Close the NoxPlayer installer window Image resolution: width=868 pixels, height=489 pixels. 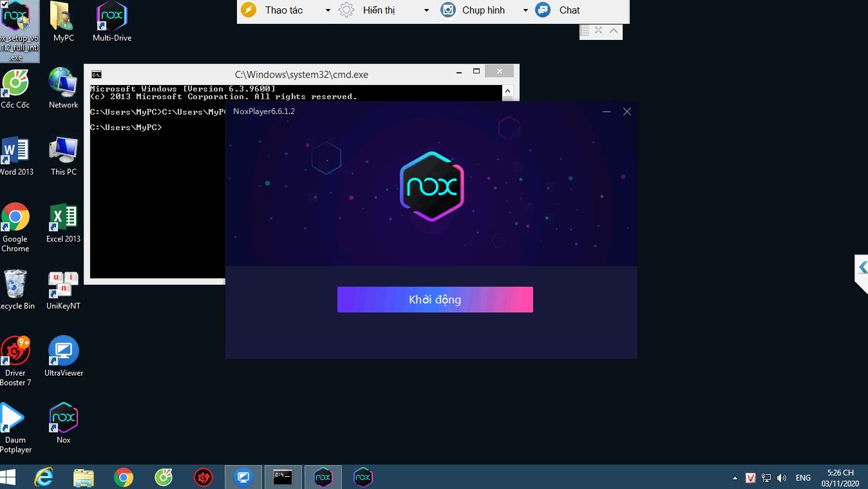pyautogui.click(x=627, y=111)
